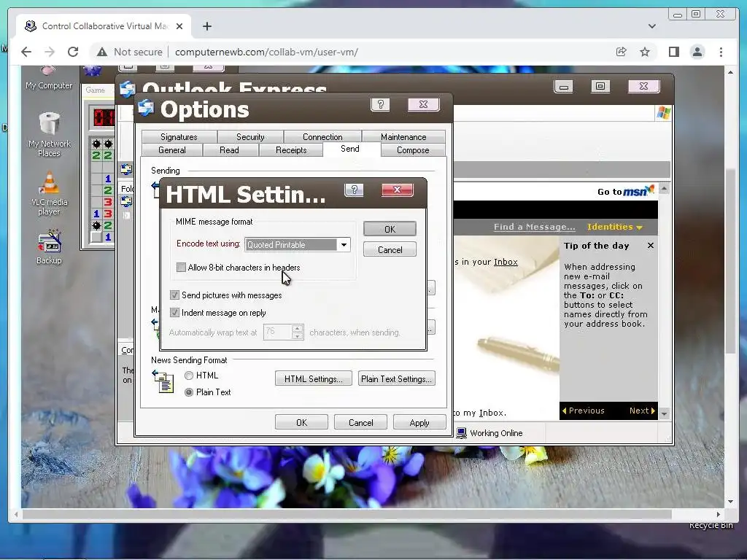Go to msn link

tap(625, 191)
